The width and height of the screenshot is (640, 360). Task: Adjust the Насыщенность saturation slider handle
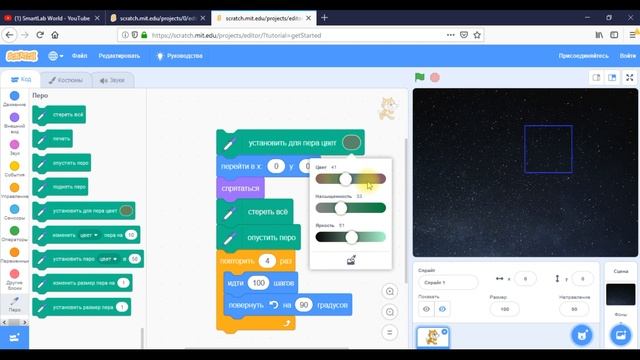[341, 208]
